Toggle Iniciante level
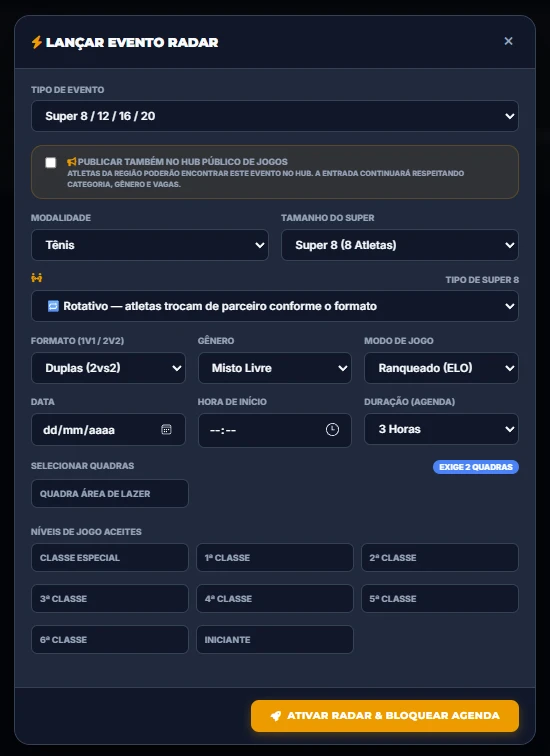550x756 pixels. coord(275,639)
